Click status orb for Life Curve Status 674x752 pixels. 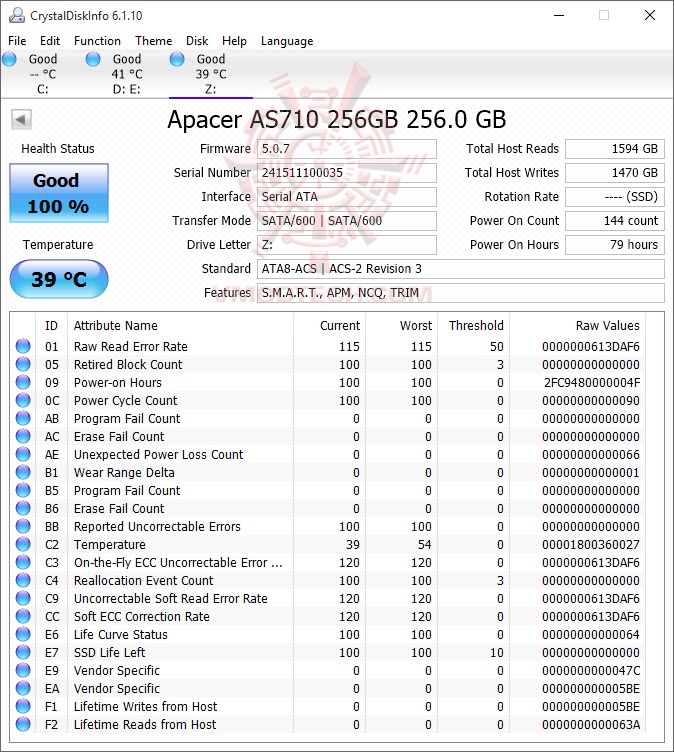[23, 634]
